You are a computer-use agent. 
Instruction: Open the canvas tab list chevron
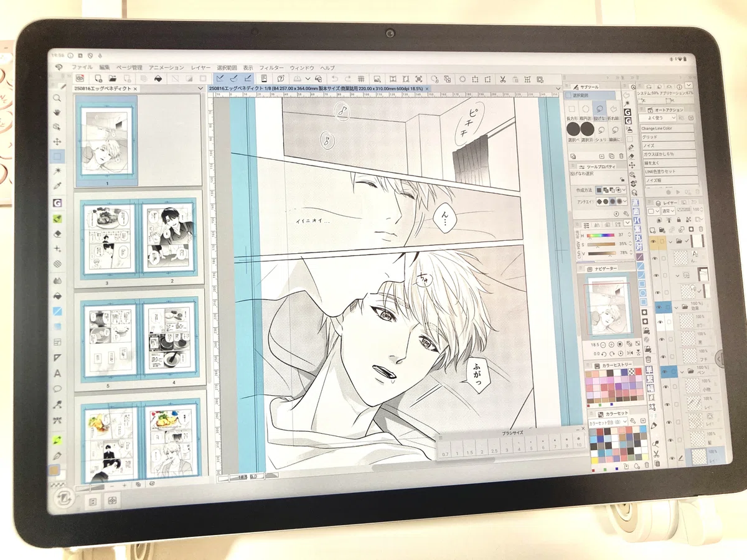558,88
